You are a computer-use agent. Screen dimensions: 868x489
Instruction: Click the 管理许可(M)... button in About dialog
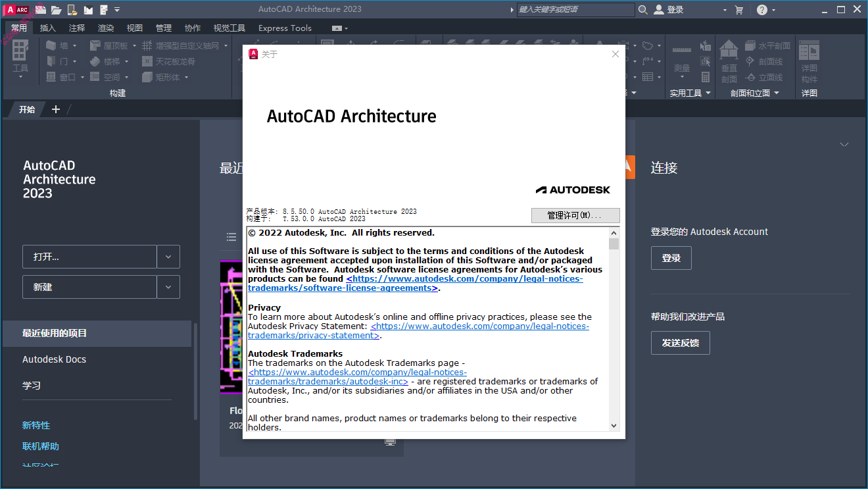575,215
